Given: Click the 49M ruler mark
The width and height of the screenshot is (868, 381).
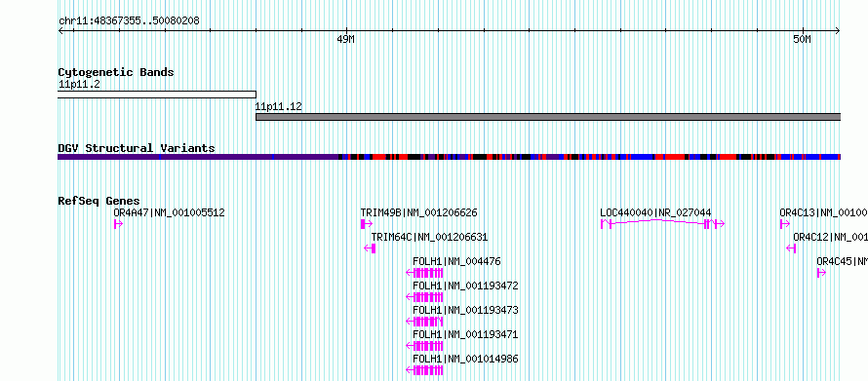Looking at the screenshot, I should point(345,39).
